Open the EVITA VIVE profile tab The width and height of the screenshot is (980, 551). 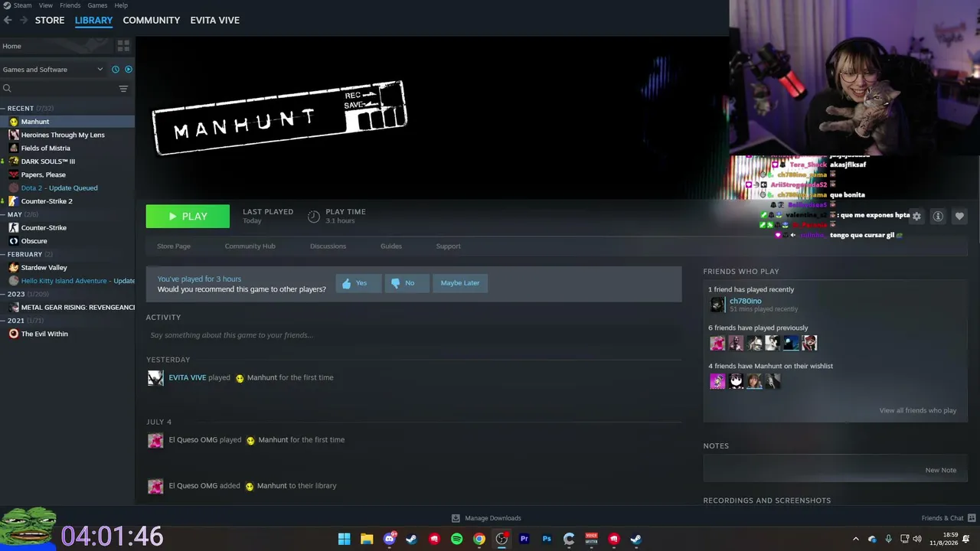[215, 20]
